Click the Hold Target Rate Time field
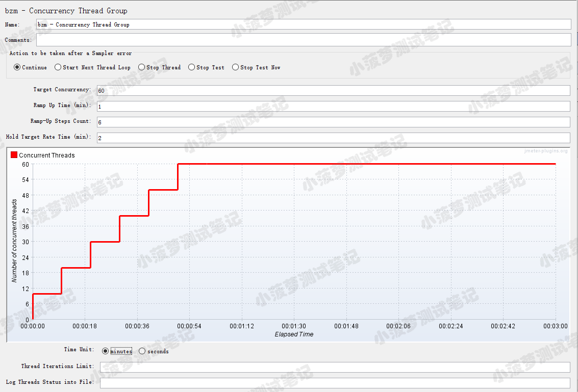The height and width of the screenshot is (392, 578). pyautogui.click(x=333, y=138)
